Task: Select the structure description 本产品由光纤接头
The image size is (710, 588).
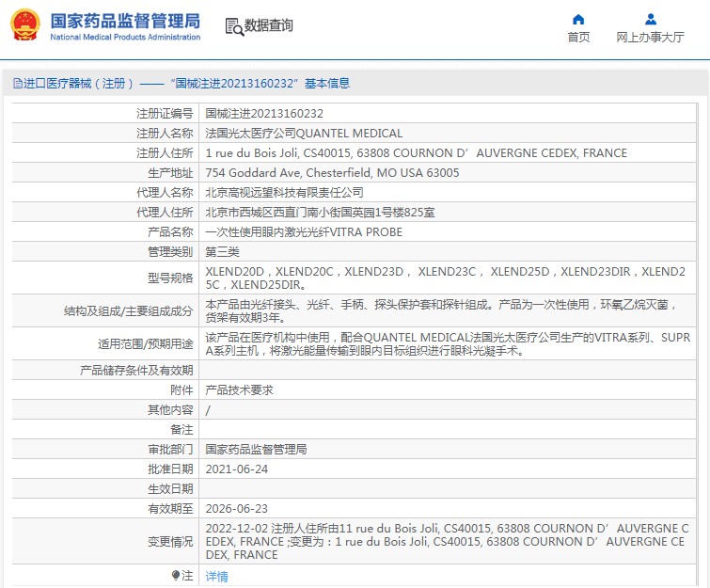Action: pyautogui.click(x=441, y=311)
